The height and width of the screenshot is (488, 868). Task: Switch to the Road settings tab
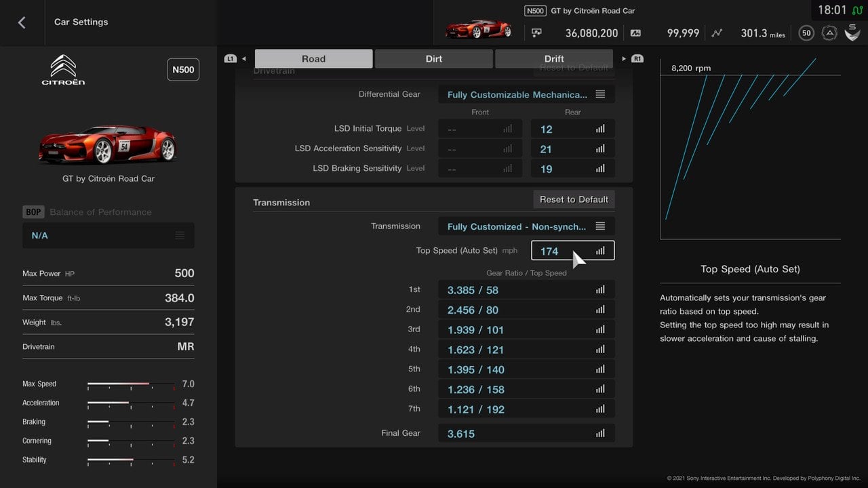coord(313,59)
